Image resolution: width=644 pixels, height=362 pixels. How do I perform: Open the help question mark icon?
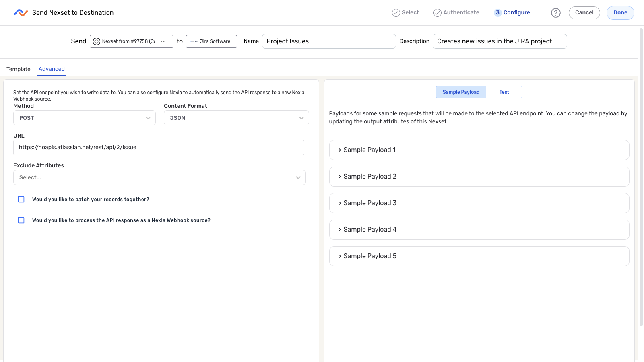point(555,13)
